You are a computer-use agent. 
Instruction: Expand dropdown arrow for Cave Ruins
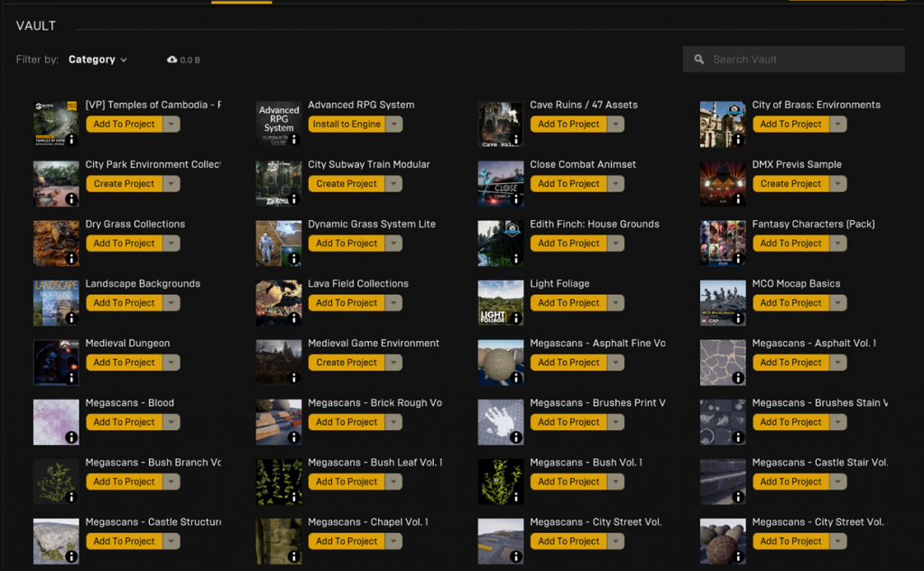(615, 124)
